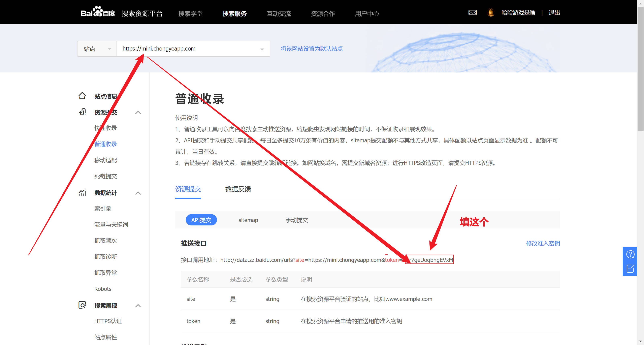The image size is (644, 345).
Task: Click the 搜索展现 magnifier icon
Action: point(82,305)
